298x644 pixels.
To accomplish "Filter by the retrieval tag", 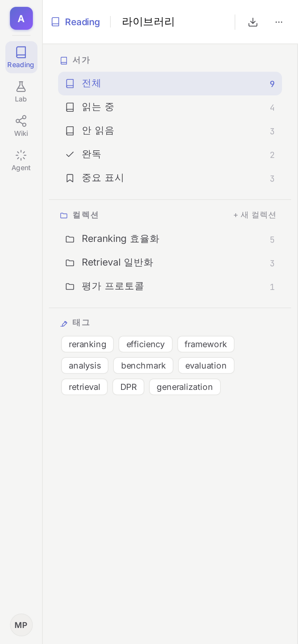I will 84,387.
